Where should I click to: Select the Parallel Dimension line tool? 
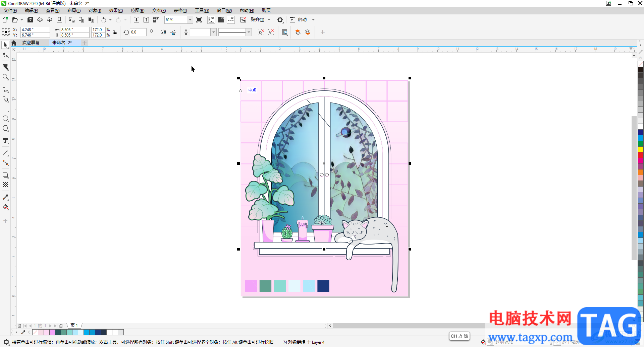click(5, 153)
